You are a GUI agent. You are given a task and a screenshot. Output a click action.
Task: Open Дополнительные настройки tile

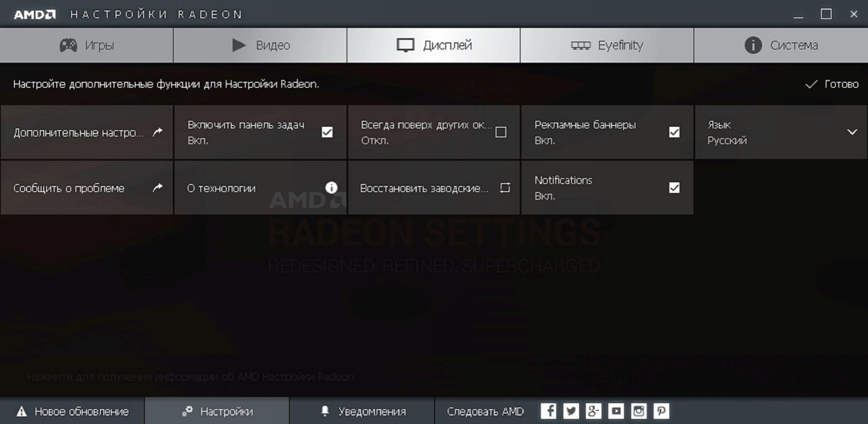pyautogui.click(x=87, y=132)
